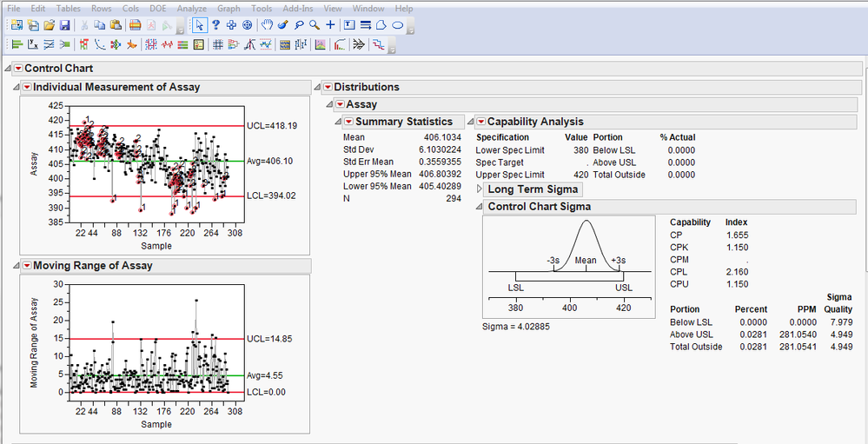Viewport: 868px width, 444px height.
Task: Select the Grabber hand tool
Action: point(268,25)
